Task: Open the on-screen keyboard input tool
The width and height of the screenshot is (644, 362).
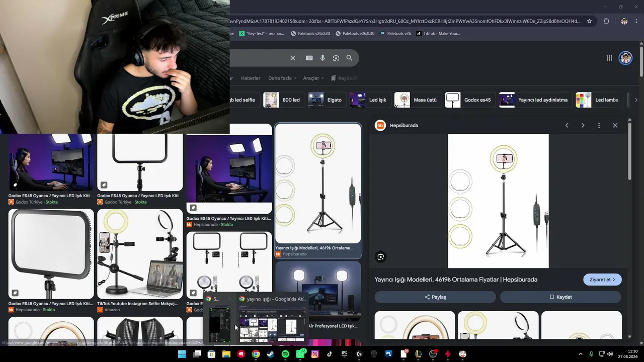Action: [x=309, y=58]
